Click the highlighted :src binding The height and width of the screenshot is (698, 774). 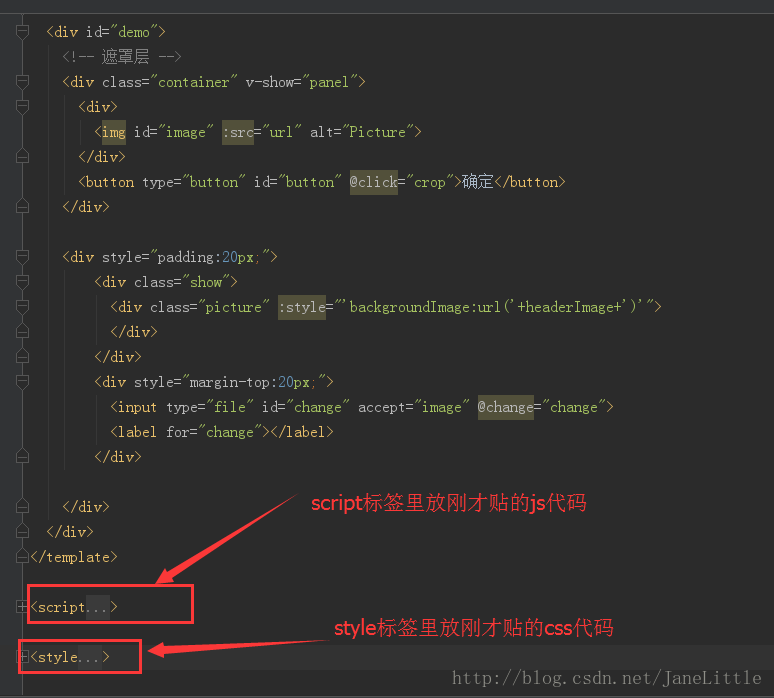(x=238, y=132)
